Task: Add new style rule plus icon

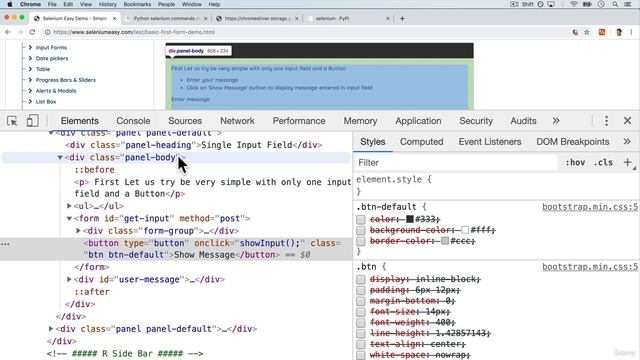Action: 627,162
